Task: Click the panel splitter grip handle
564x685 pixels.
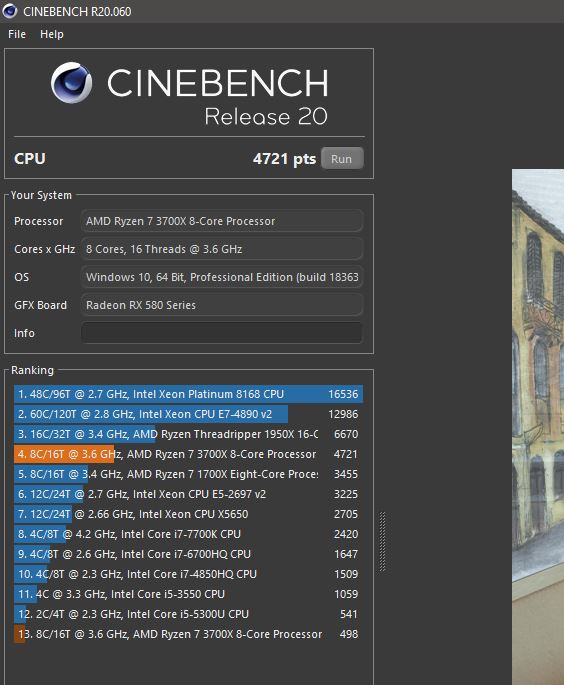Action: (383, 542)
